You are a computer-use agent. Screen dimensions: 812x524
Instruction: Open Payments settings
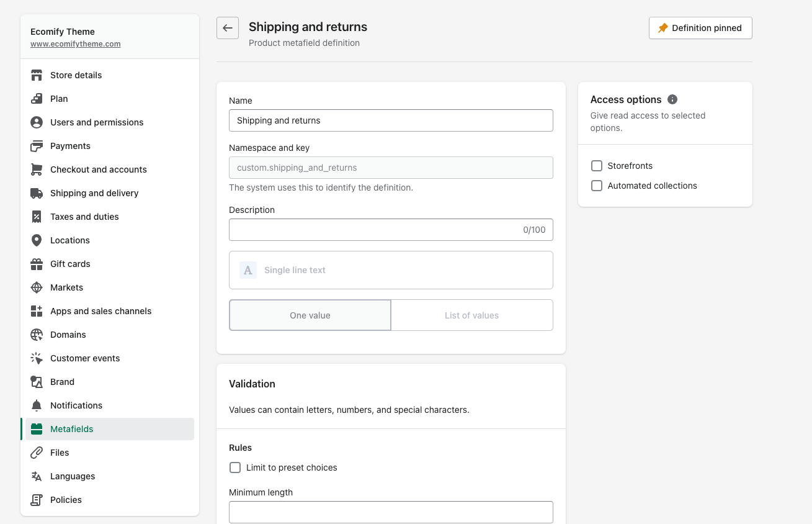point(110,146)
